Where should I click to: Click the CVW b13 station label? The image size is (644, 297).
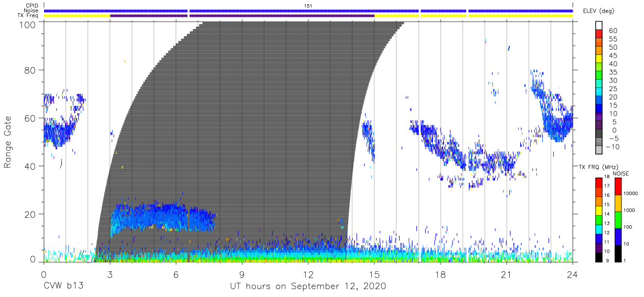(63, 286)
